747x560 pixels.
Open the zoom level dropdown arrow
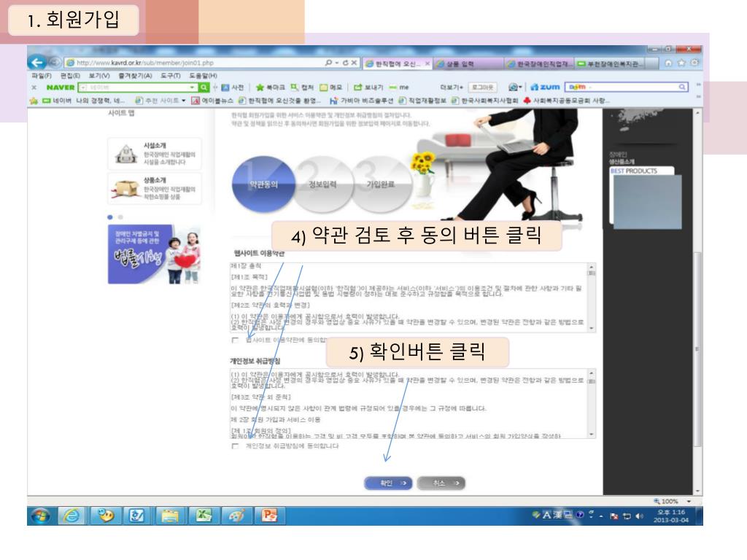pyautogui.click(x=689, y=502)
